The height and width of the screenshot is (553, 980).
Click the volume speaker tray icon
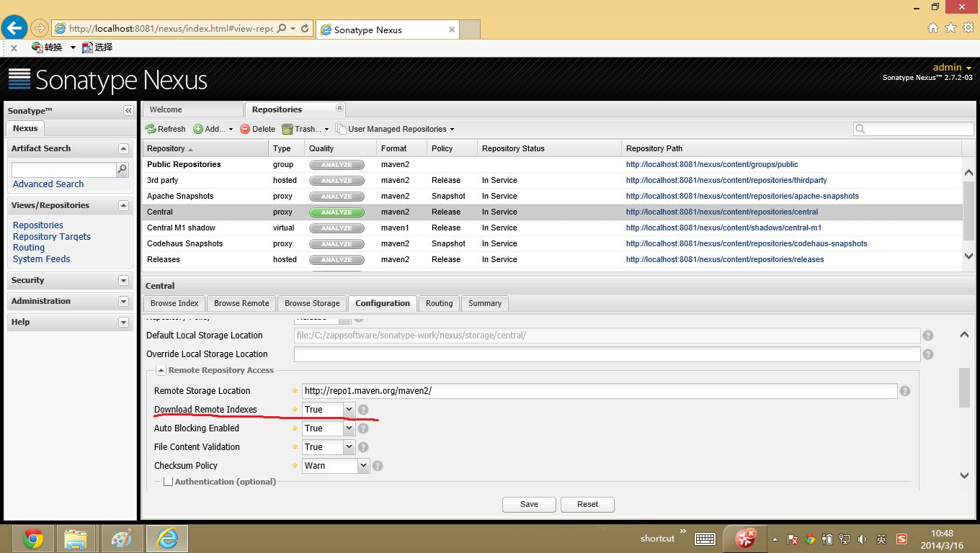[x=863, y=539]
